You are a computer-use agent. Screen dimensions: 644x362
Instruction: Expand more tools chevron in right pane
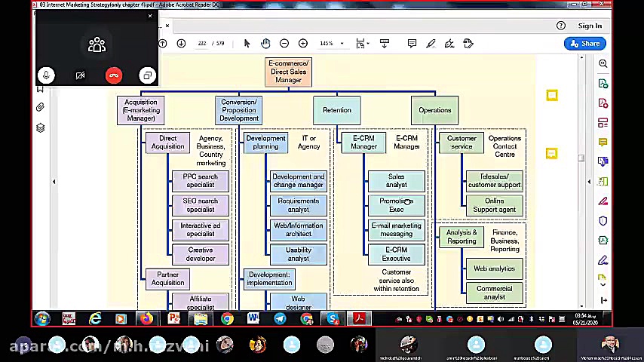click(x=603, y=285)
